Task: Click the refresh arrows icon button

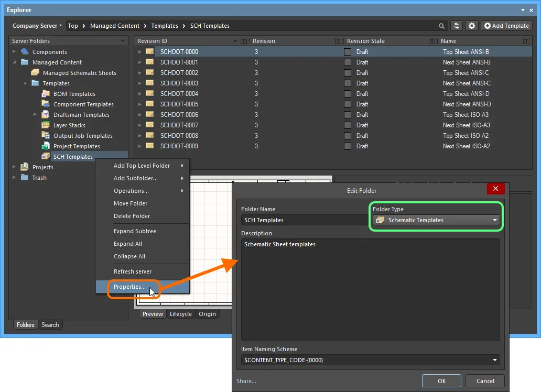Action: pos(457,26)
